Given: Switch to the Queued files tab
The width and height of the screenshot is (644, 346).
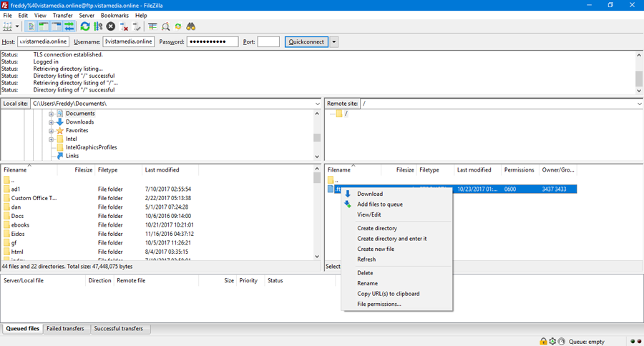Looking at the screenshot, I should (x=23, y=329).
